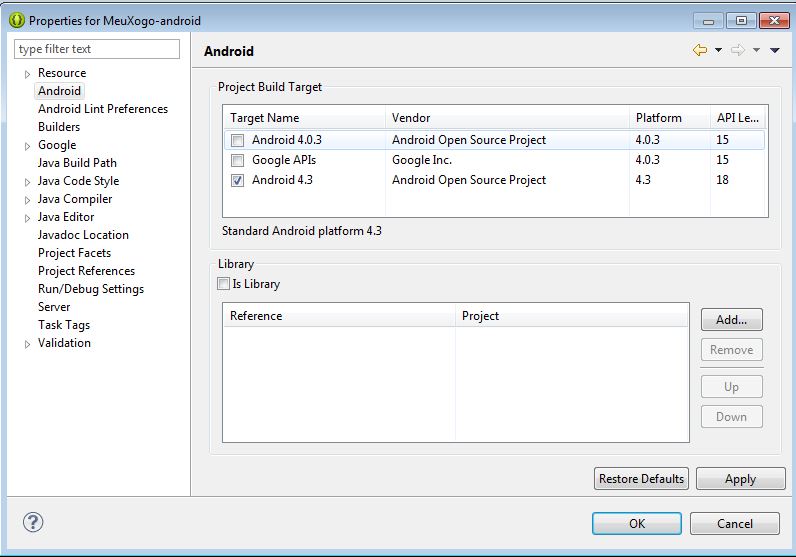Open Java Build Path page
Screen dimensions: 796x557
(x=77, y=162)
